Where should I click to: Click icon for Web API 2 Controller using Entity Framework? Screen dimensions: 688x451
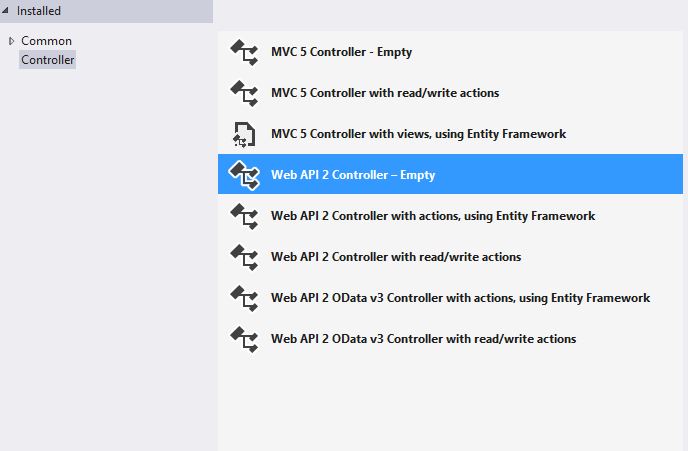[244, 216]
